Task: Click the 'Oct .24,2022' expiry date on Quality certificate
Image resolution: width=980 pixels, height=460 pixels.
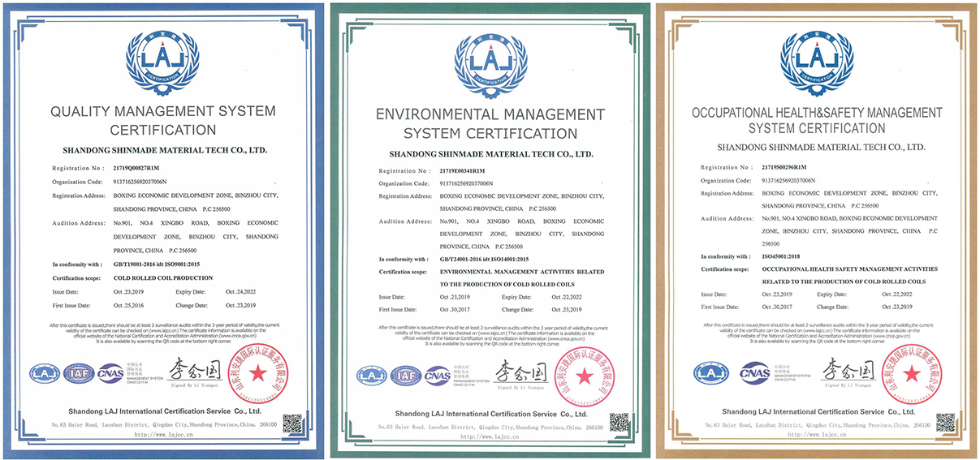Action: (x=241, y=292)
